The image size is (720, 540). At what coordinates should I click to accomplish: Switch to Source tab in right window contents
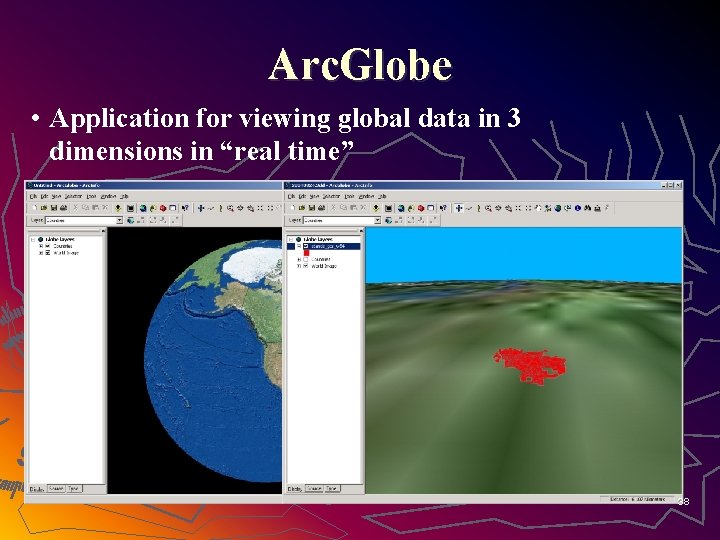tap(314, 489)
